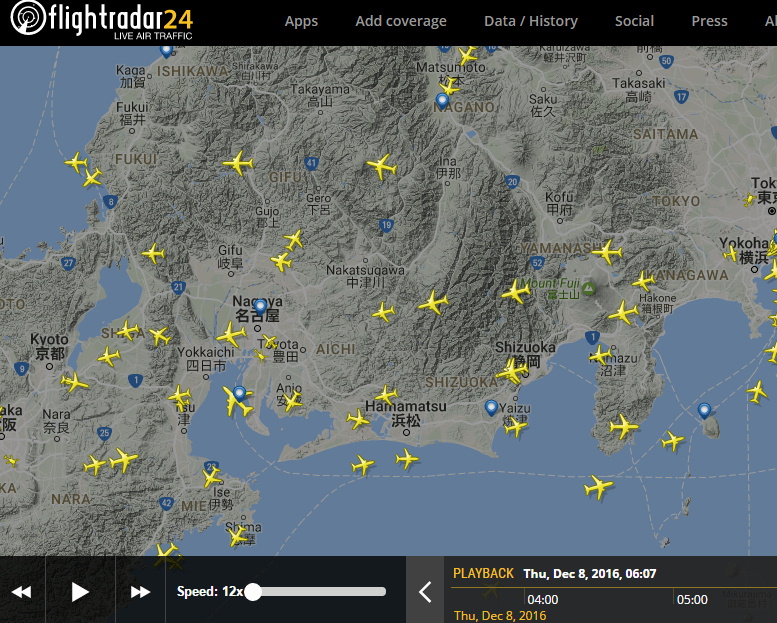Click the airport pin on Ishikawa coast
777x623 pixels.
tap(166, 50)
